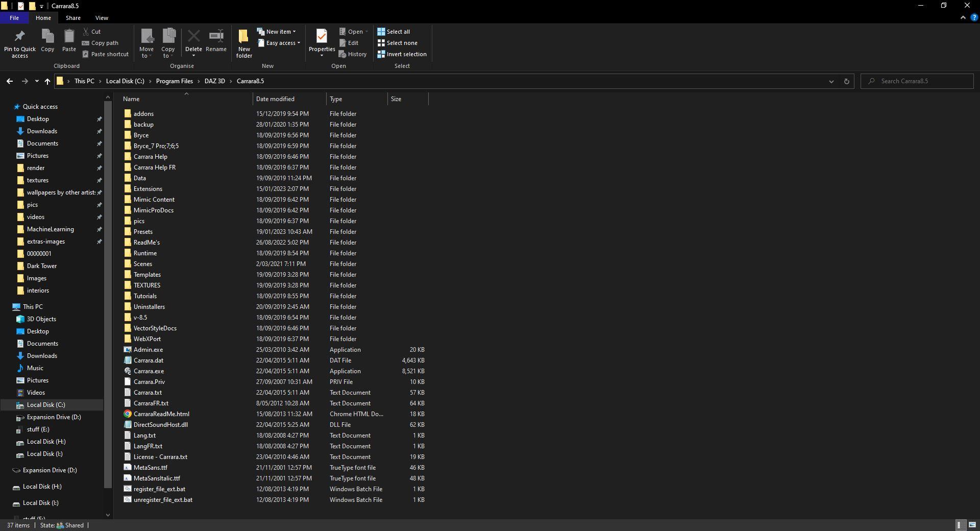Create a New folder from the ribbon
This screenshot has height=531, width=980.
[244, 43]
